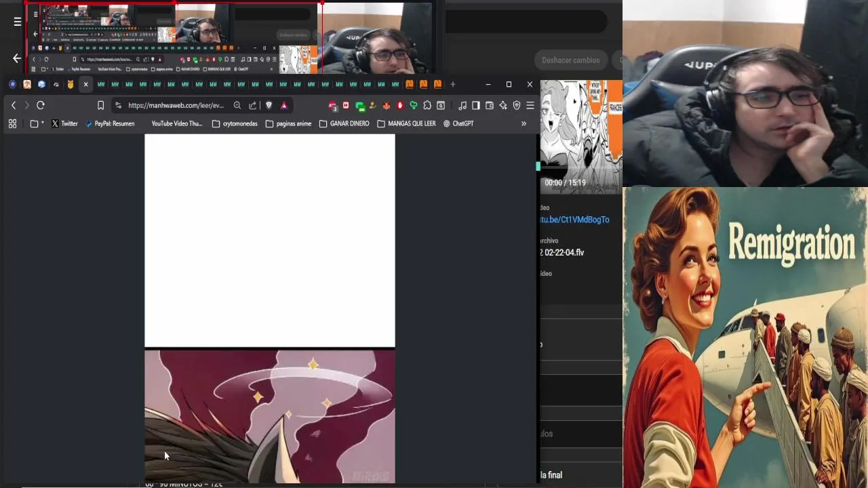Open the youtu.be/Ct1VMdBogTo video link

click(575, 220)
